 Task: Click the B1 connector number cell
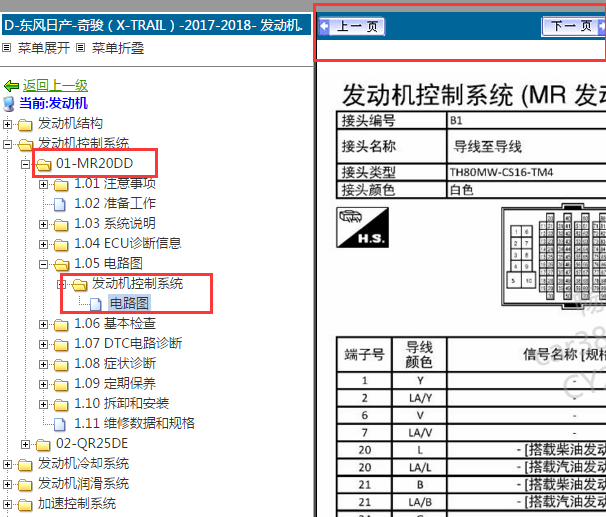pos(526,121)
